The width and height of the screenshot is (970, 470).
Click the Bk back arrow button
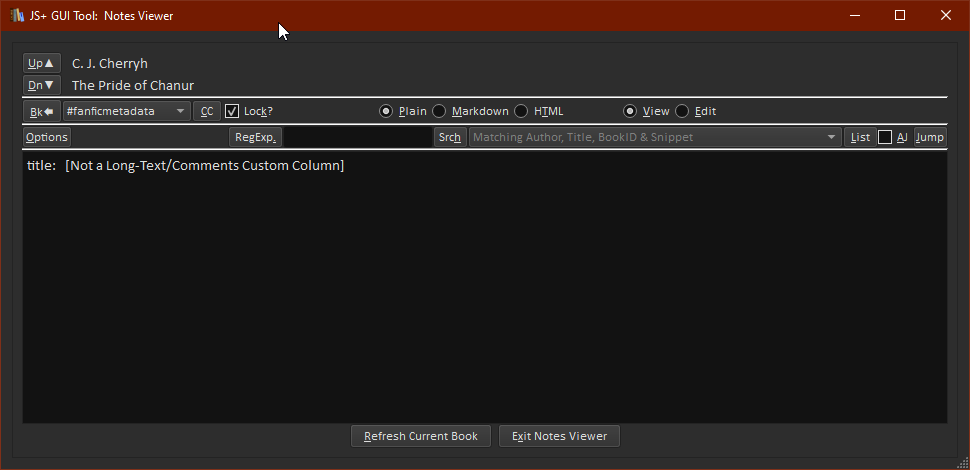pos(41,111)
